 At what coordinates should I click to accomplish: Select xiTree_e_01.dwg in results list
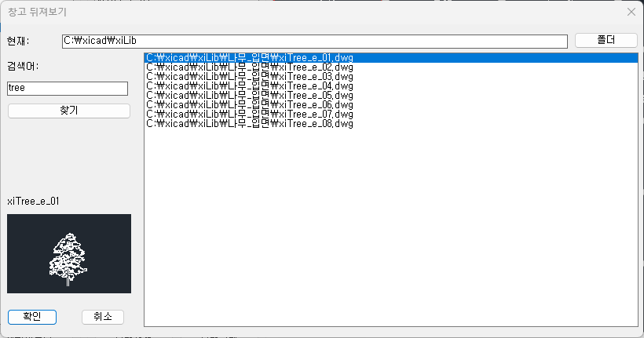coord(391,58)
